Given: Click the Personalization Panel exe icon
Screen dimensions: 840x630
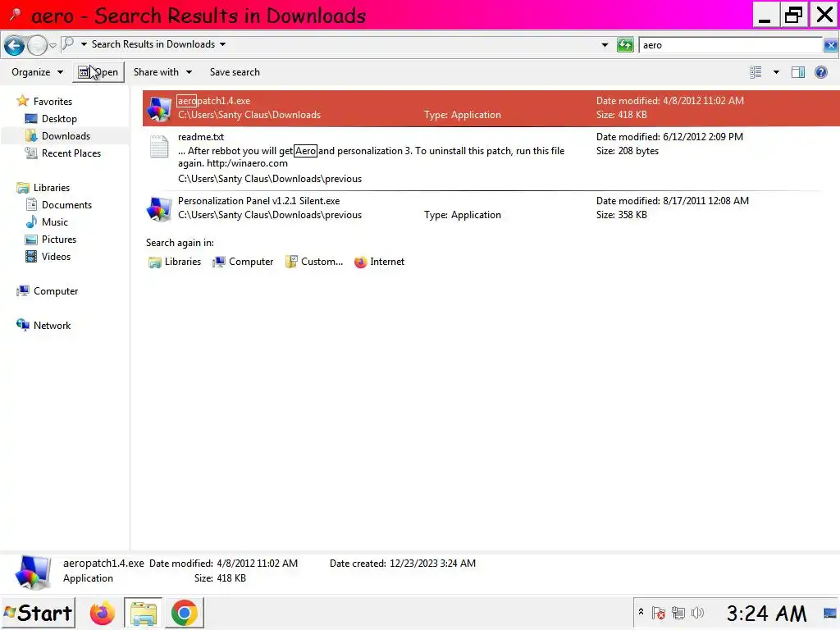Looking at the screenshot, I should coord(159,208).
